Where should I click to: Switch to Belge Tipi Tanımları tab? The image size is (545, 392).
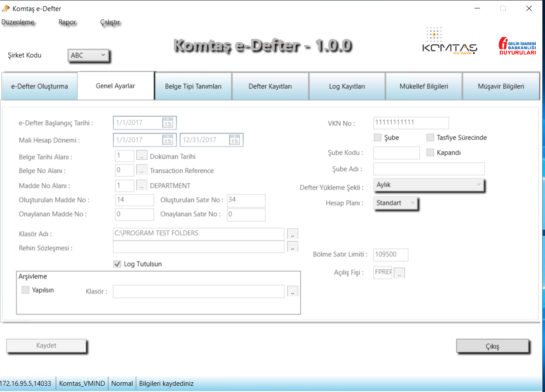coord(193,86)
